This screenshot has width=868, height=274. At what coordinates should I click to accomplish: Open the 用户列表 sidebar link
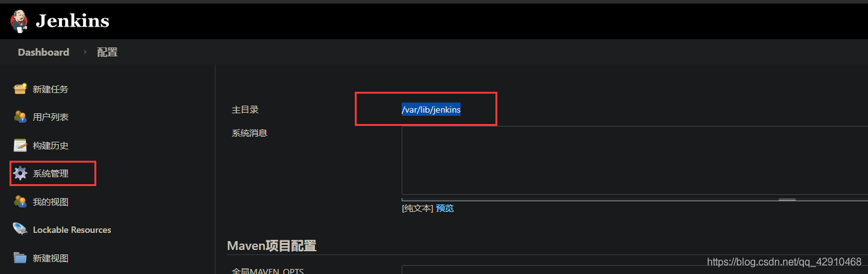(51, 117)
